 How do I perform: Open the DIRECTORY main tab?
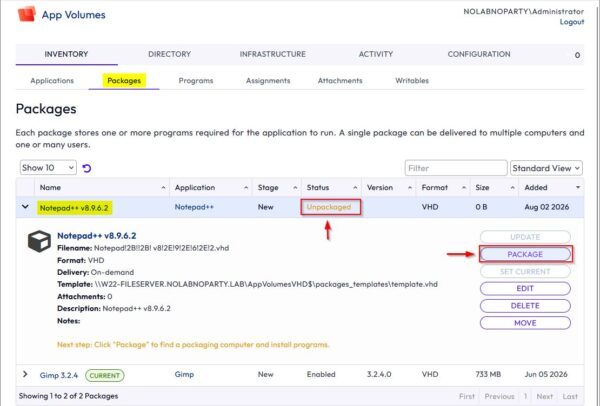tap(170, 54)
